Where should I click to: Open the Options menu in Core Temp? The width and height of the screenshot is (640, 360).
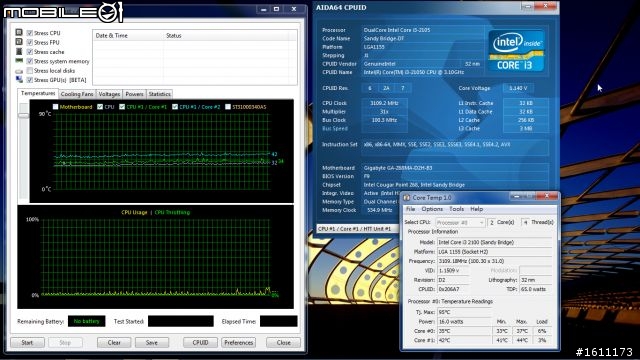click(432, 209)
